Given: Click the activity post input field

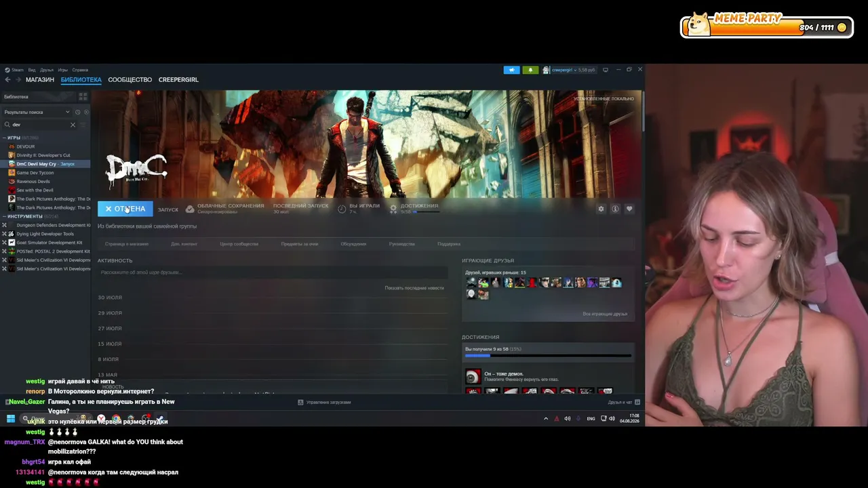Looking at the screenshot, I should pyautogui.click(x=273, y=272).
